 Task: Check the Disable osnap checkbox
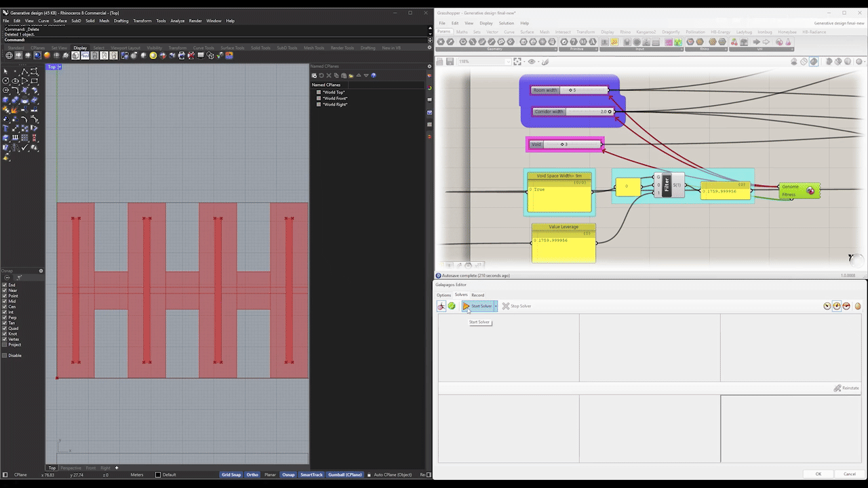(5, 355)
